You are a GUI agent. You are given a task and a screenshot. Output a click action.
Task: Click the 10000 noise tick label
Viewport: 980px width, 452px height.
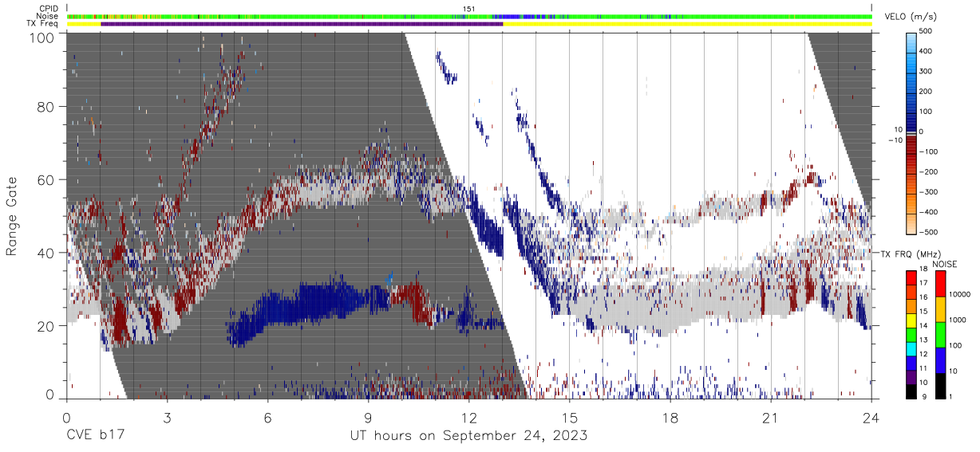pyautogui.click(x=961, y=294)
